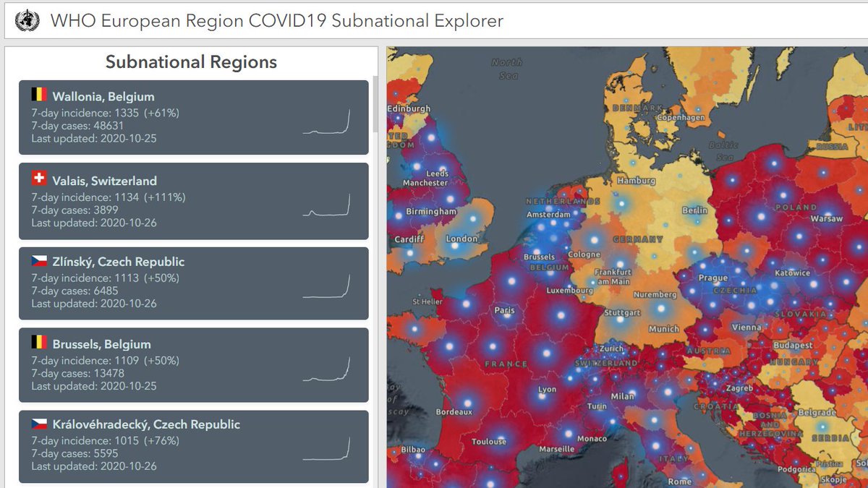Click the Paris label on the map
The height and width of the screenshot is (488, 868).
[x=504, y=310]
